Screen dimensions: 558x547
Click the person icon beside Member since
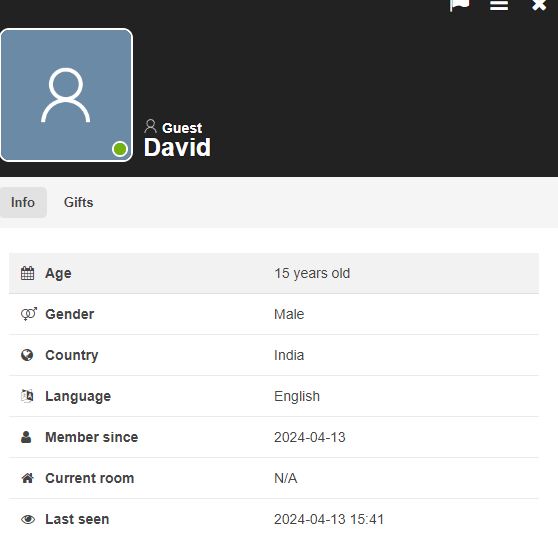[x=26, y=437]
